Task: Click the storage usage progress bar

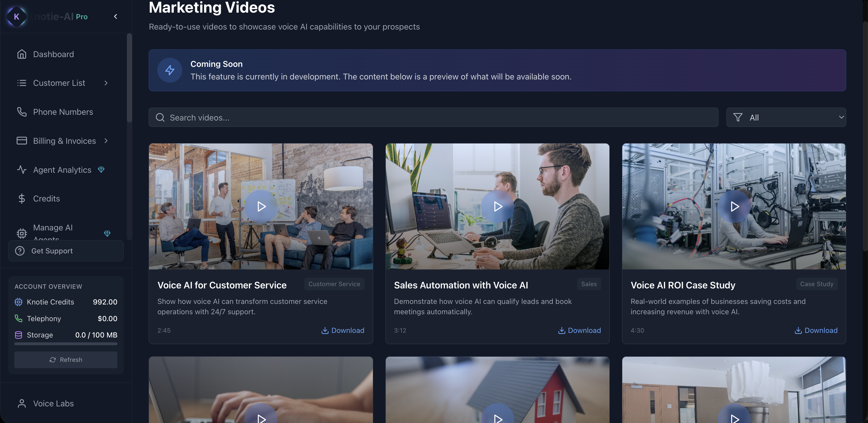Action: pyautogui.click(x=66, y=344)
